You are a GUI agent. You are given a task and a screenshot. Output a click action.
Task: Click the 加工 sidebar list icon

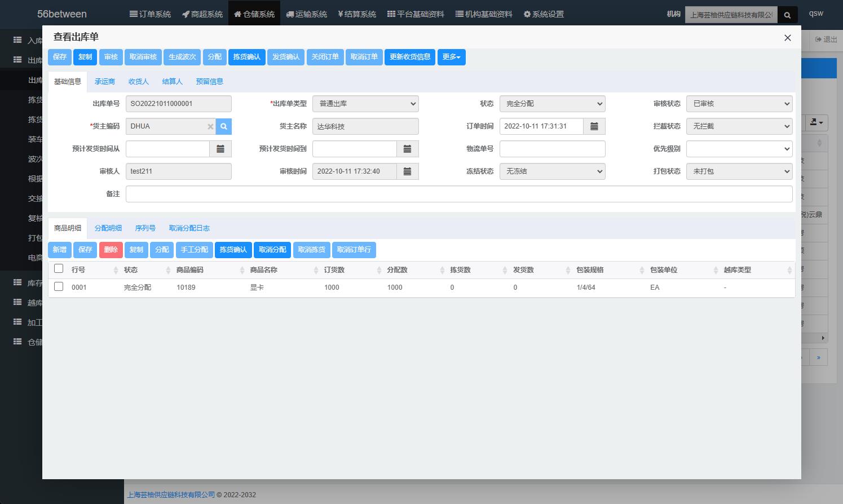click(x=17, y=322)
